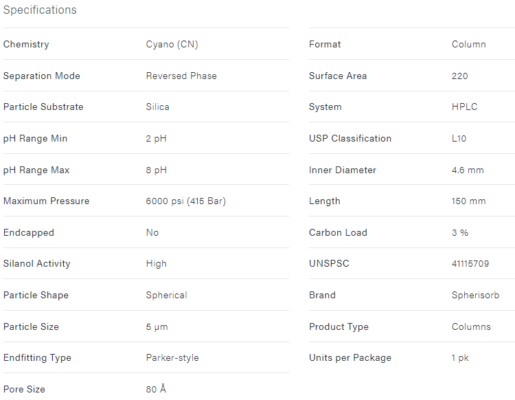Click the 5 µm particle size value
This screenshot has width=515, height=400.
point(157,327)
